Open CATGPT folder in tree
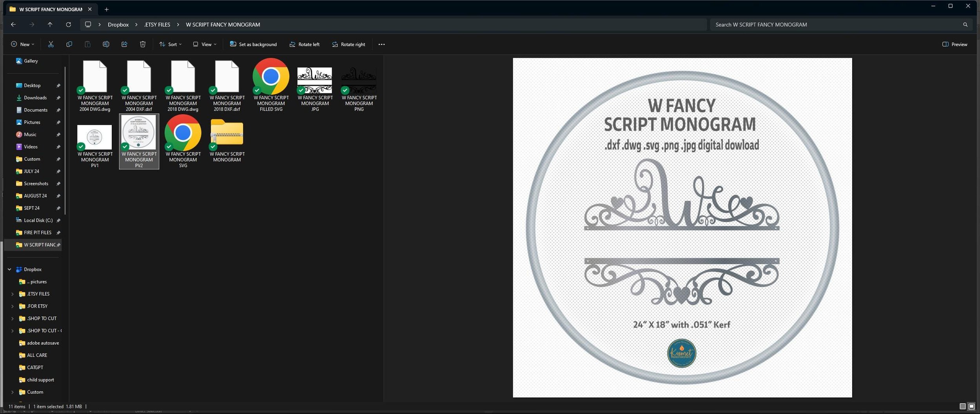Viewport: 980px width, 414px height. click(35, 368)
